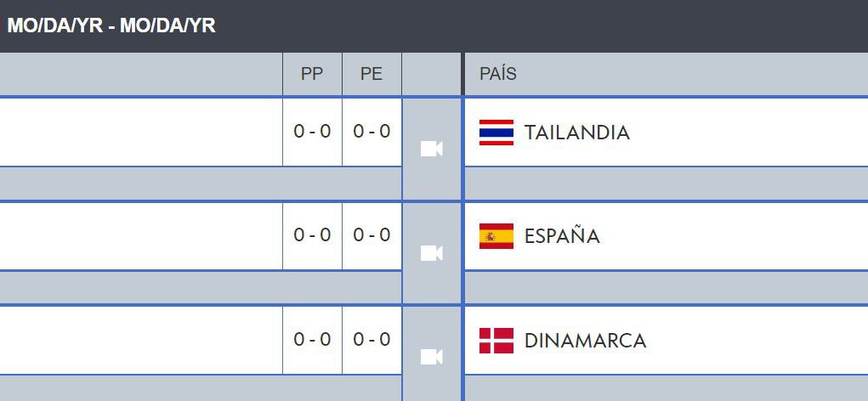Click the PP column header
Viewport: 868px width, 401px height.
(x=312, y=74)
